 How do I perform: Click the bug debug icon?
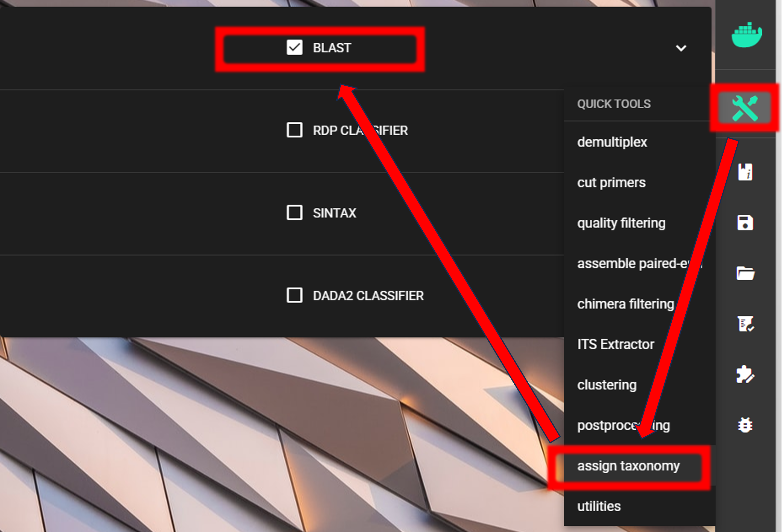click(745, 425)
